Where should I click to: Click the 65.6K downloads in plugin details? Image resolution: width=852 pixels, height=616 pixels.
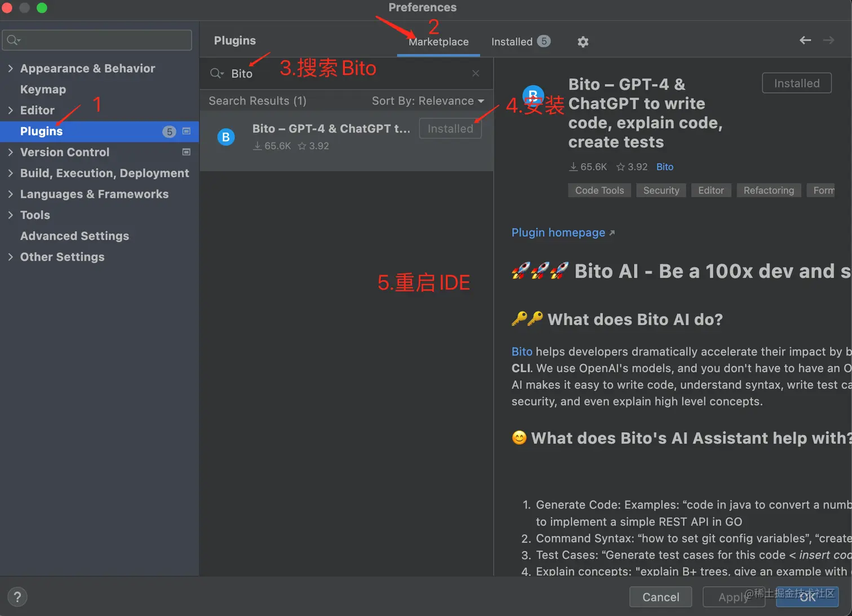(588, 167)
